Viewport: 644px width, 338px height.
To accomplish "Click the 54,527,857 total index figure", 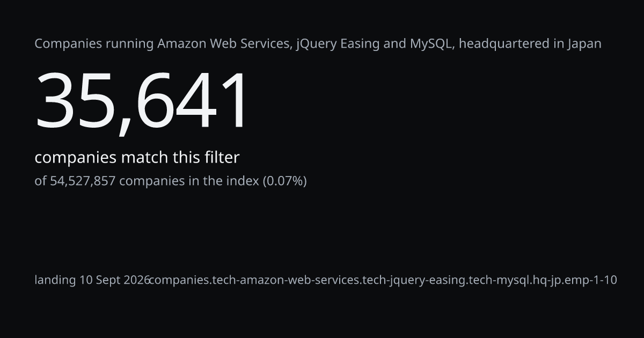I will [x=83, y=181].
